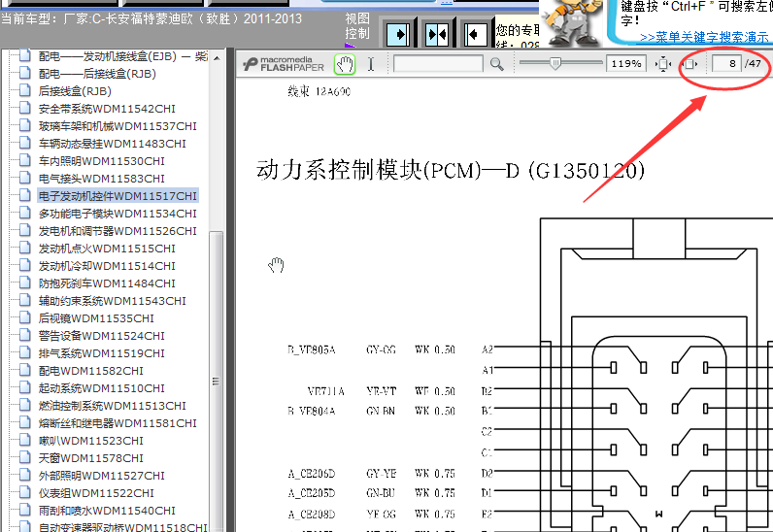The image size is (773, 532).
Task: Open 喇叭WDM11523CHI document
Action: [90, 441]
